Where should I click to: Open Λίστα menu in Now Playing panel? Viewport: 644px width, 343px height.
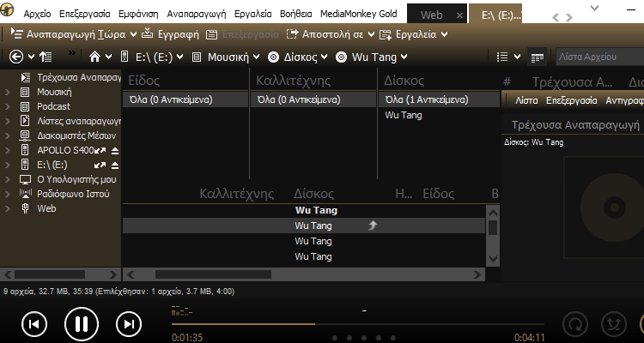526,100
